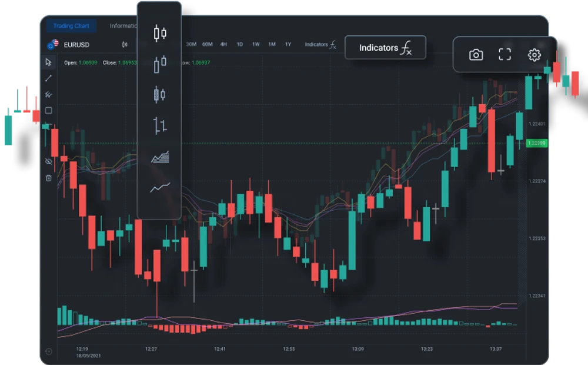
Task: Switch to the line chart type
Action: click(x=160, y=187)
